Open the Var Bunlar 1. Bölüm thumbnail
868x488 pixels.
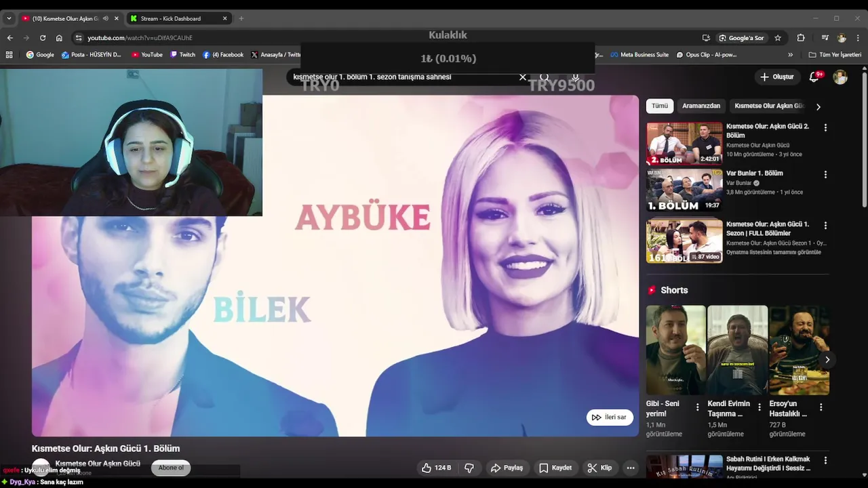click(684, 190)
